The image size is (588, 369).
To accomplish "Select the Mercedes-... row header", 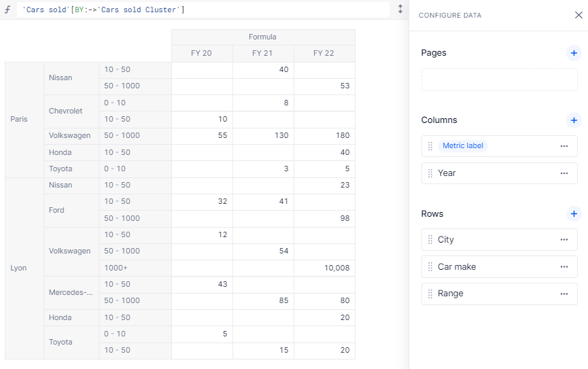I will tap(71, 292).
